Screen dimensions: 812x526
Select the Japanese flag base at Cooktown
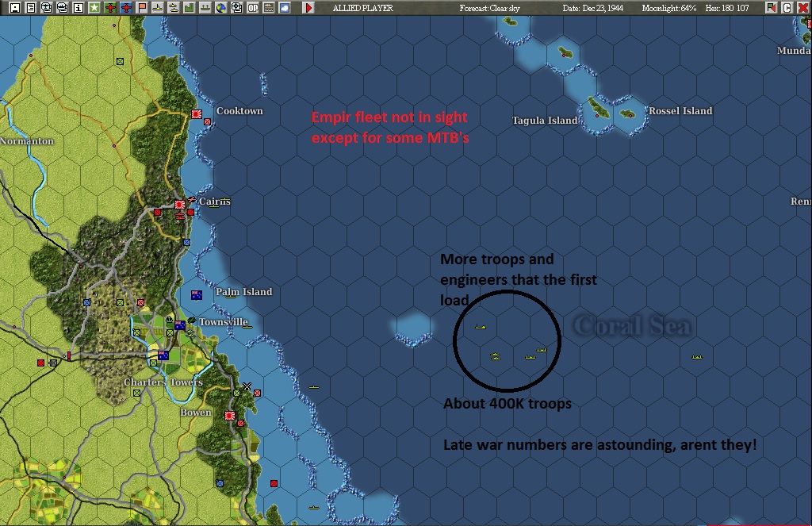pos(197,114)
